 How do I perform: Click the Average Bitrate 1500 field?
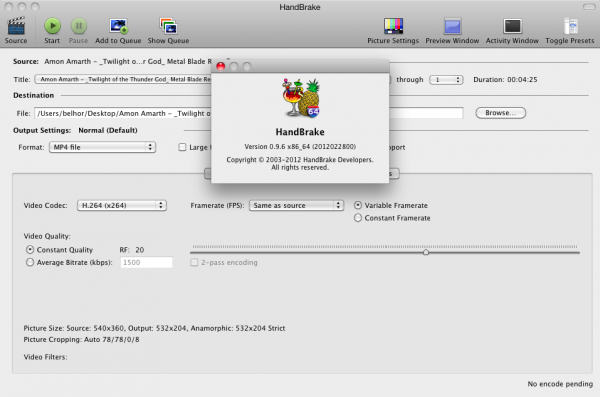click(x=147, y=262)
